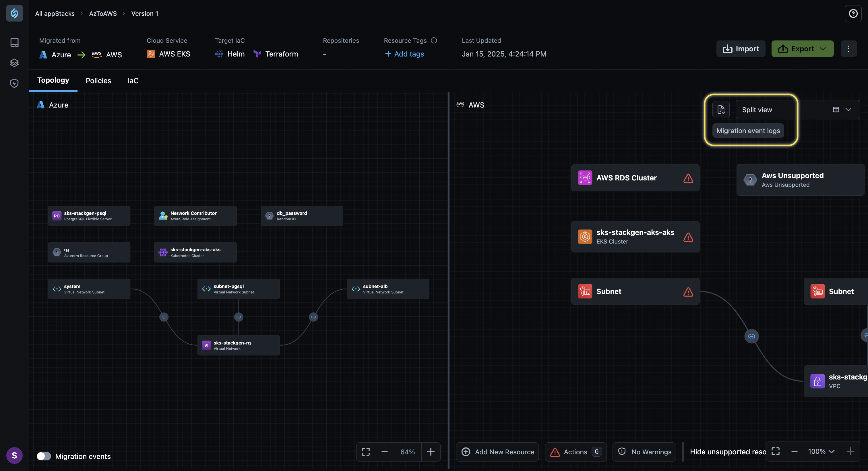Select the Network Contributor role assignment node
The image size is (868, 471).
point(195,216)
